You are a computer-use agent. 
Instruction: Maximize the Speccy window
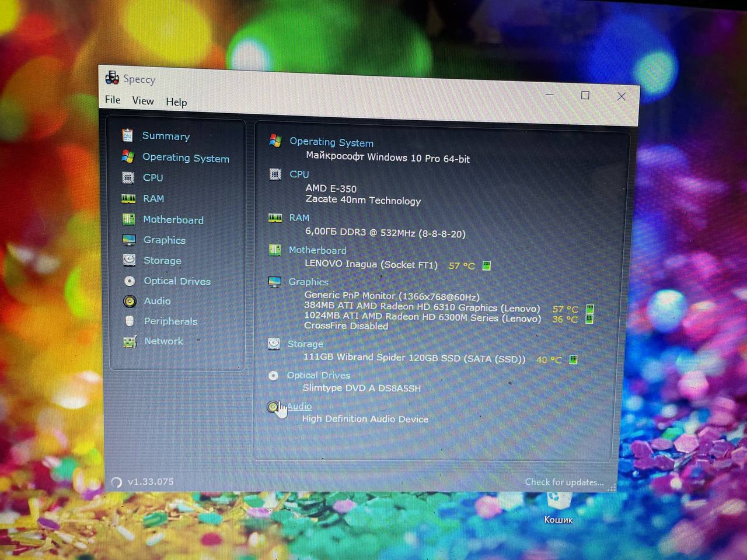pyautogui.click(x=585, y=95)
